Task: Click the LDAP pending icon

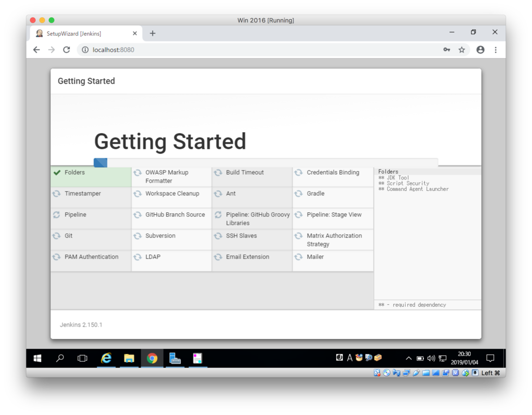Action: pos(137,257)
